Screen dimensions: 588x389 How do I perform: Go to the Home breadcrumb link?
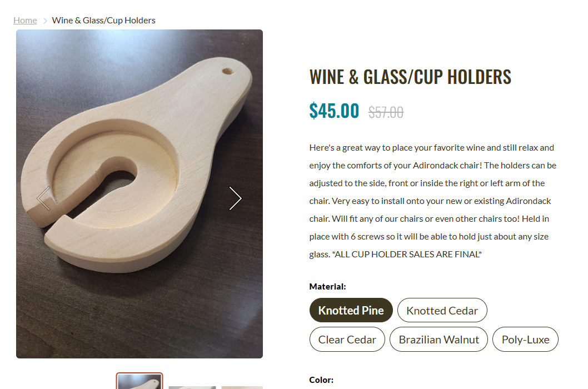25,21
